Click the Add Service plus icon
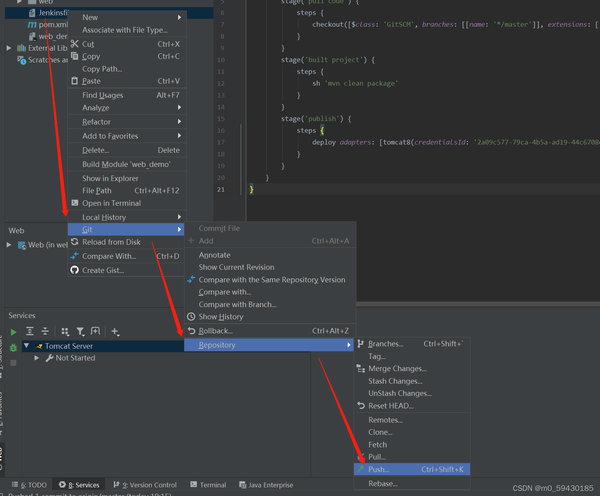Viewport: 600px width, 496px height. click(x=115, y=331)
